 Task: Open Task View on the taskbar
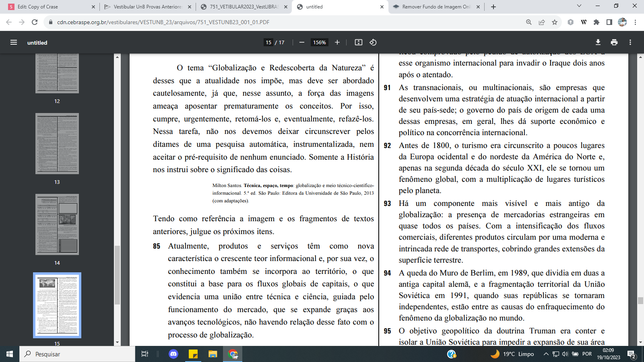(145, 354)
